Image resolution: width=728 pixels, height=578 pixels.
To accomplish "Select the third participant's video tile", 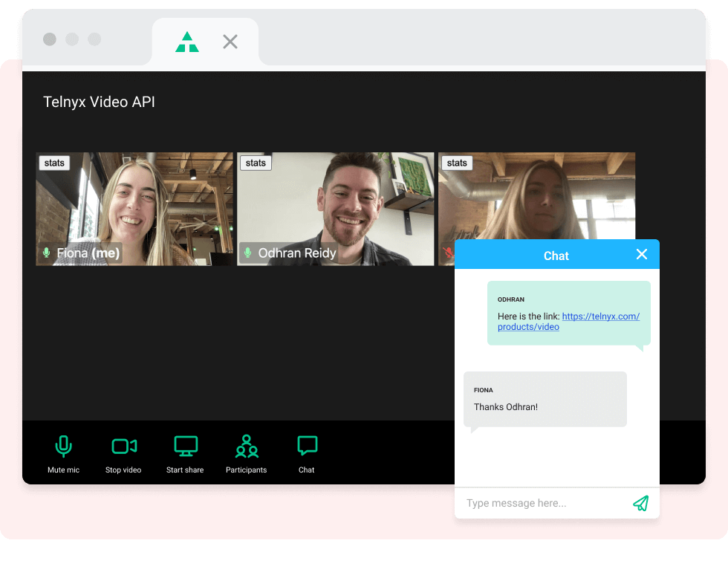I will pyautogui.click(x=536, y=196).
